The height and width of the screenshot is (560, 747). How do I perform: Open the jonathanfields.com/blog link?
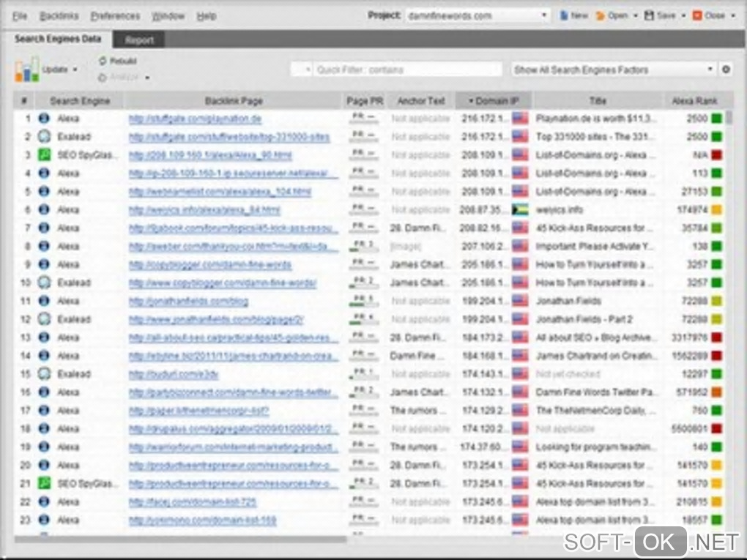[188, 301]
